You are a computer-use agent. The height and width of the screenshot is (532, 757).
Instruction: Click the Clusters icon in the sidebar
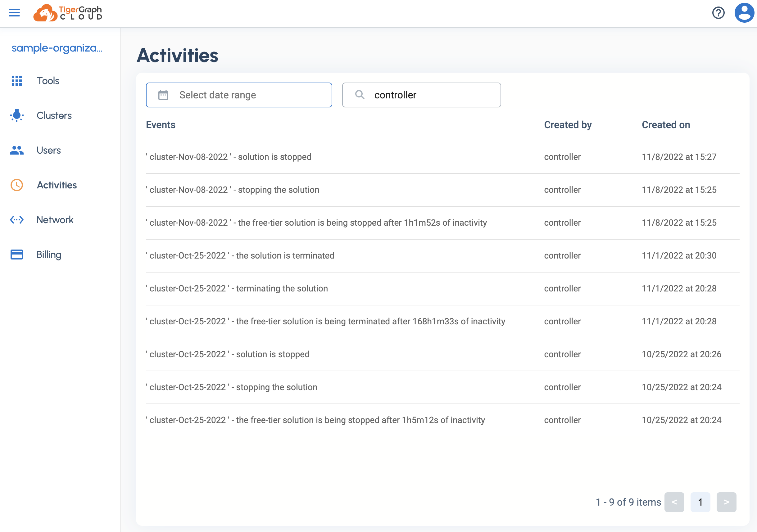[x=16, y=115]
